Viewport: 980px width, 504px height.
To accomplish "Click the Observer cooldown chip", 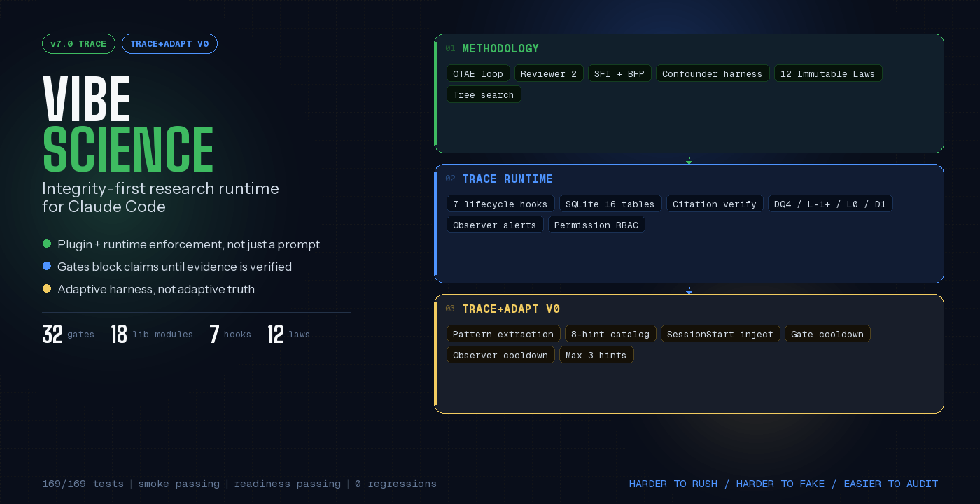I will pos(500,355).
